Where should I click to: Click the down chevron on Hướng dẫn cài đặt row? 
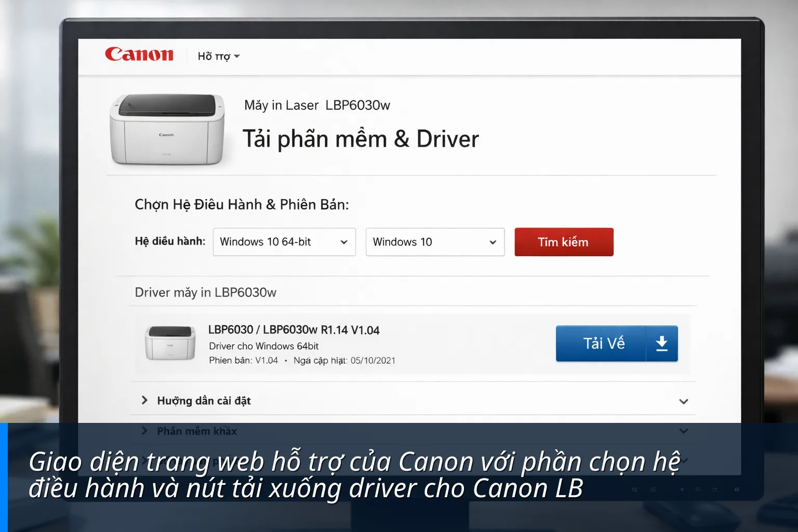pos(684,401)
